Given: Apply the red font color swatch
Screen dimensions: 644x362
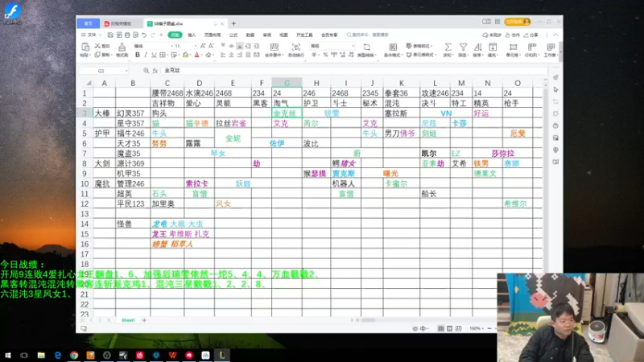Looking at the screenshot, I should click(196, 55).
